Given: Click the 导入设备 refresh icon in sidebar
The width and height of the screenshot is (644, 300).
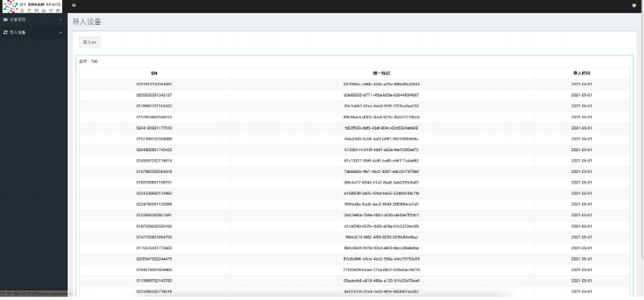Looking at the screenshot, I should point(6,32).
